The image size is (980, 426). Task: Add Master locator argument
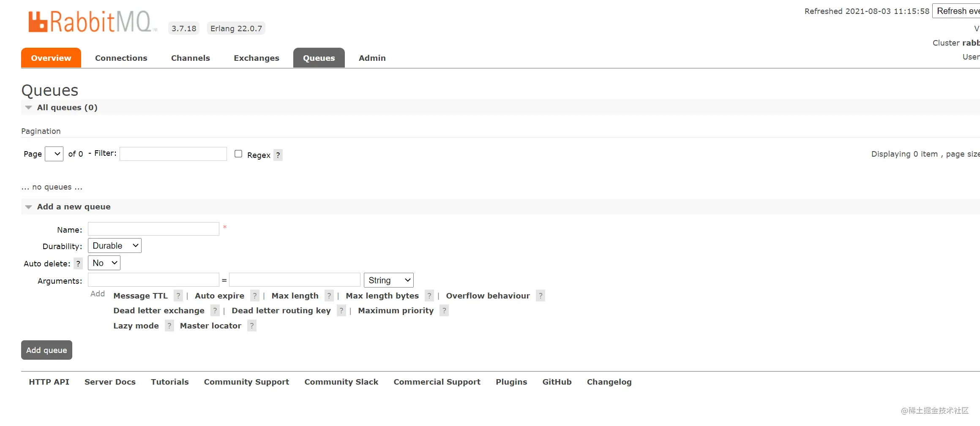click(x=210, y=326)
